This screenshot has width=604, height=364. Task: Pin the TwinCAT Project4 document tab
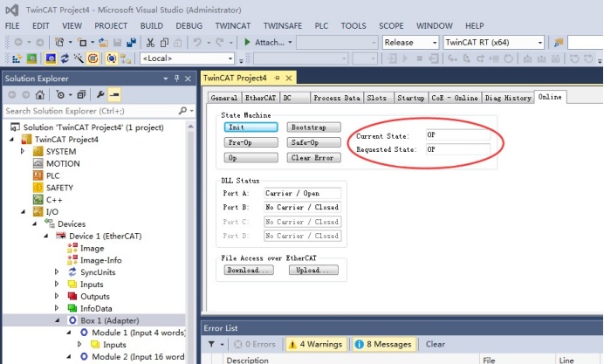(x=277, y=79)
